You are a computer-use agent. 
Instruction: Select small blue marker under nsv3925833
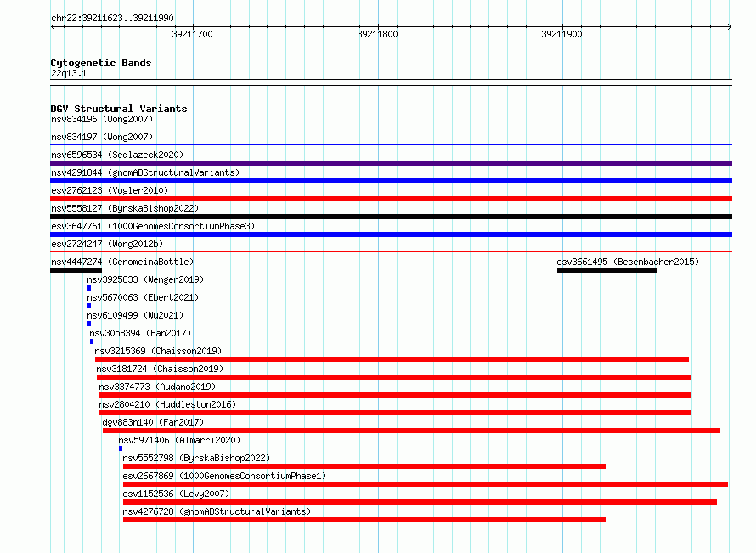(89, 288)
